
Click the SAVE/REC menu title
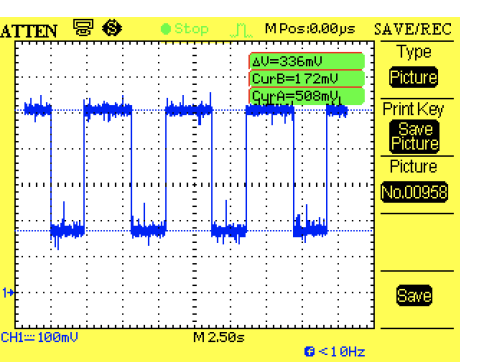[x=413, y=29]
